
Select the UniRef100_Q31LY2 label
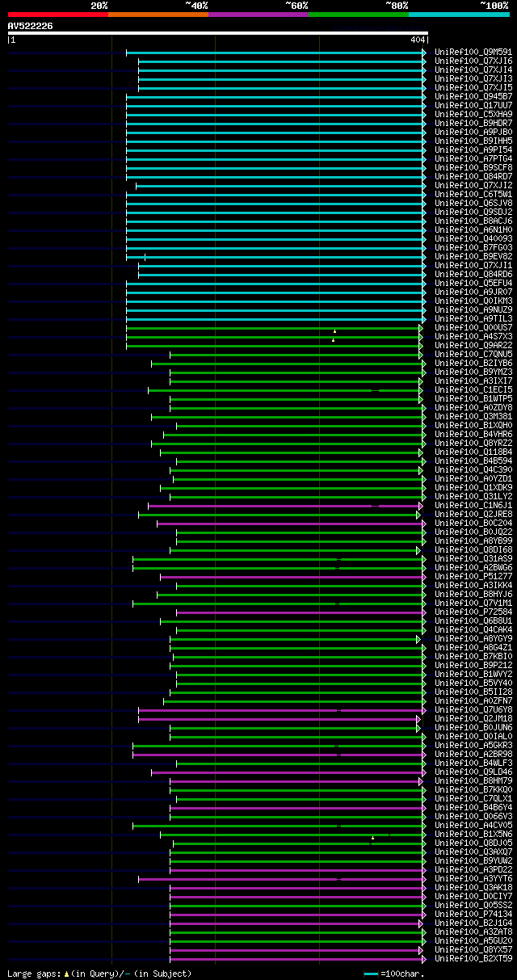(473, 497)
